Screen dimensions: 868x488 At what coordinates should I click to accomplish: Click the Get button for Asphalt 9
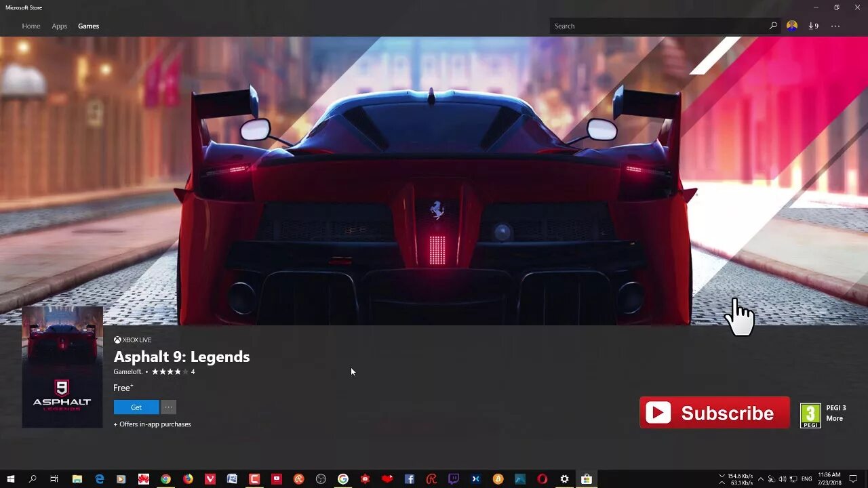pyautogui.click(x=135, y=407)
